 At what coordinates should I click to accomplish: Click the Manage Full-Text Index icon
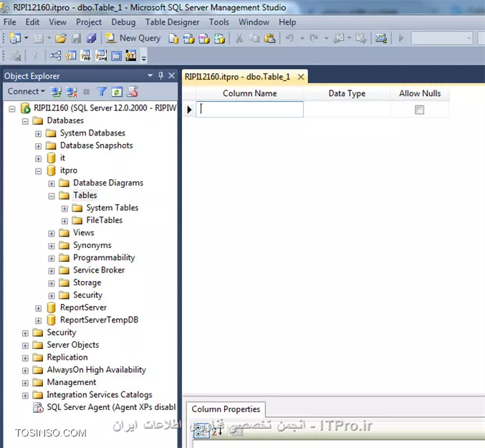click(x=86, y=56)
